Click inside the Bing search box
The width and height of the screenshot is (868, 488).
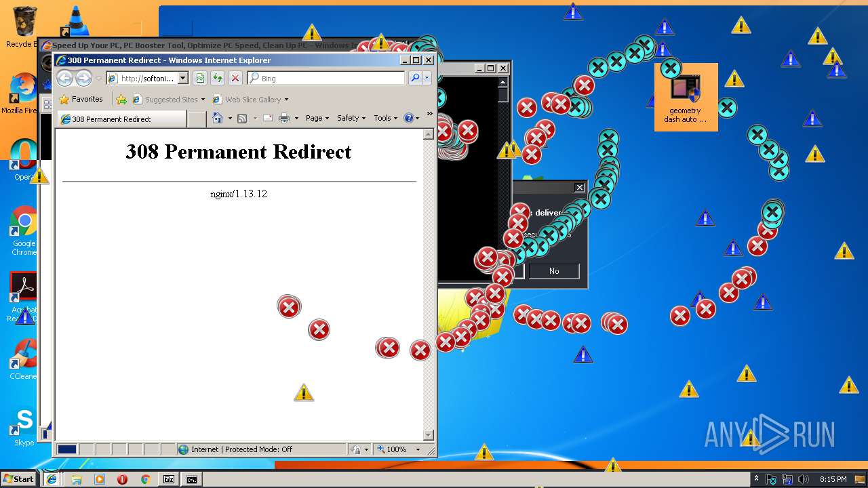[x=326, y=79]
